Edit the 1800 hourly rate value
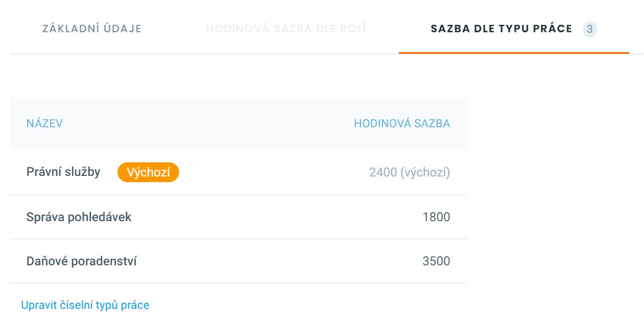The image size is (644, 336). pos(436,217)
